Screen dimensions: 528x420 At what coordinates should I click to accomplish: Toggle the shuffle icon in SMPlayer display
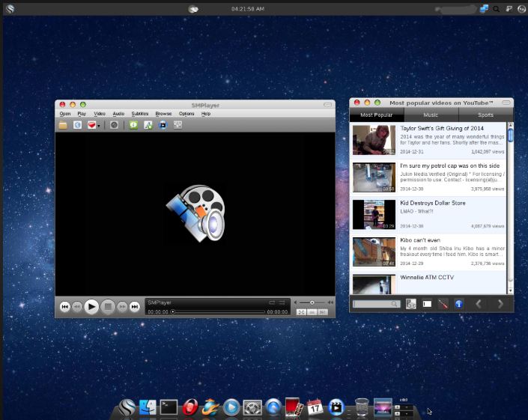pyautogui.click(x=283, y=302)
